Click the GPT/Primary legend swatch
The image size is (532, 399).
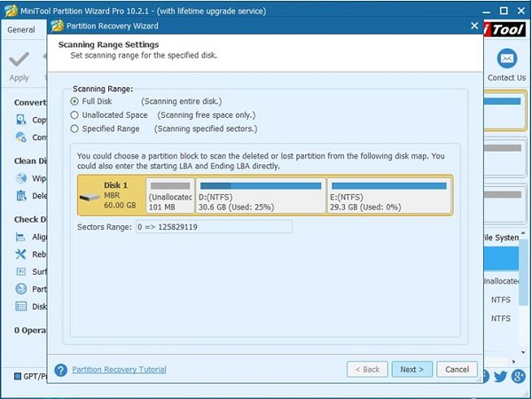click(18, 376)
